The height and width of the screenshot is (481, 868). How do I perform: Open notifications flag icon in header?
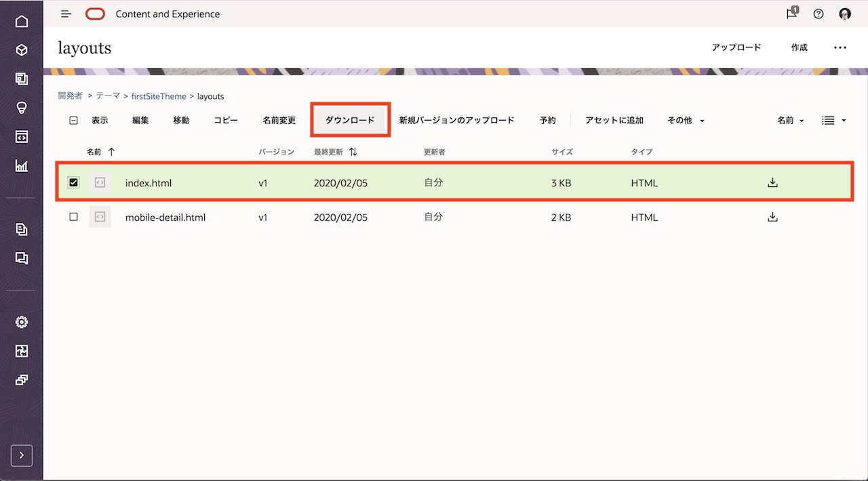pyautogui.click(x=791, y=14)
